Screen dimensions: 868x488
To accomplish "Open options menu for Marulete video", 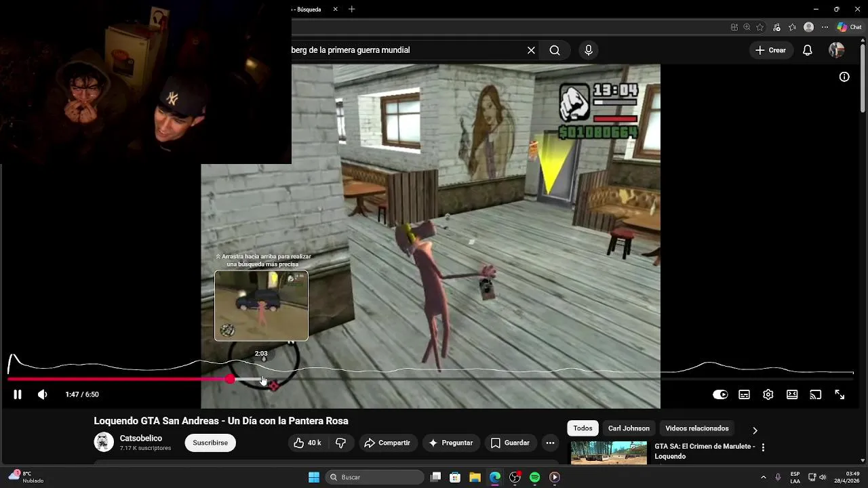I will (x=763, y=447).
